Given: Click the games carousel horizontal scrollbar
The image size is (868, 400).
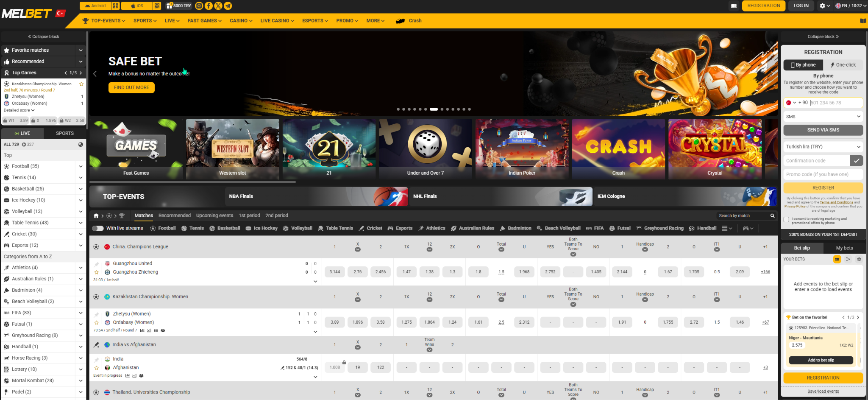Looking at the screenshot, I should point(192,182).
